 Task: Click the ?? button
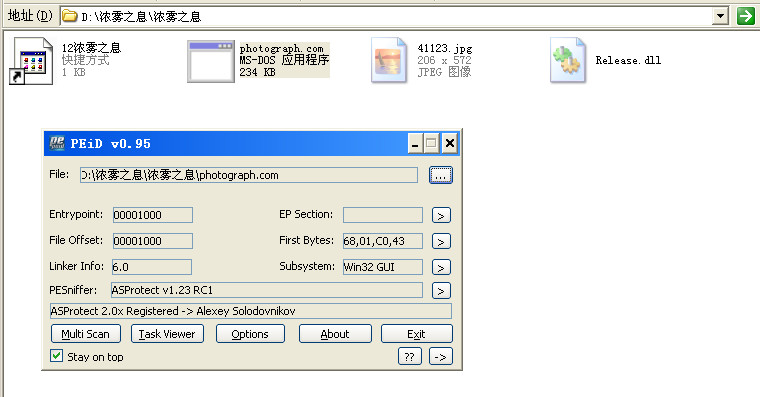[x=410, y=356]
